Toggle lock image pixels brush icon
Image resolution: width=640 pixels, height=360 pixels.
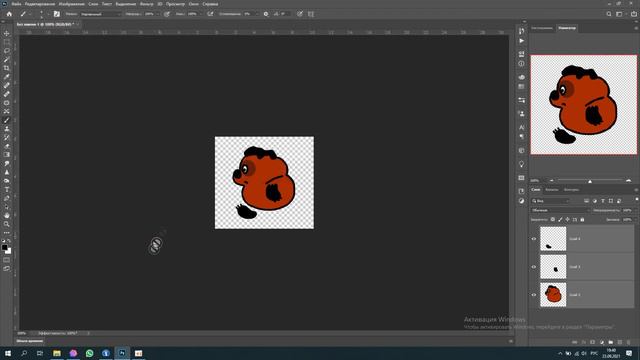[560, 220]
